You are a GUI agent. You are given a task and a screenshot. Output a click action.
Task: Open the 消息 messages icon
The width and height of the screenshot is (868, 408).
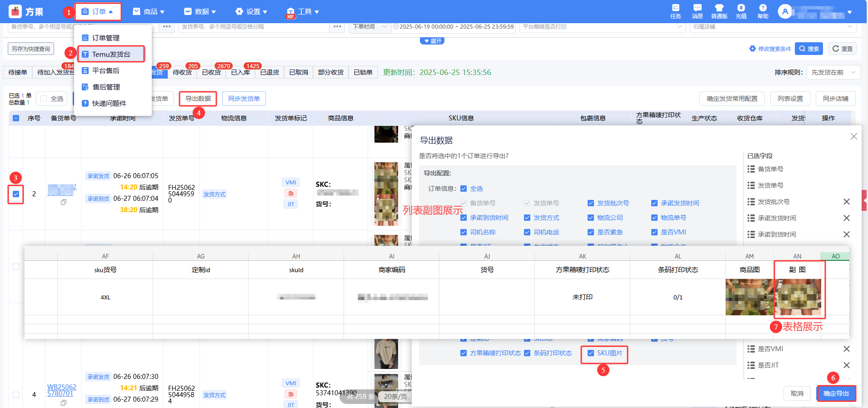[697, 11]
